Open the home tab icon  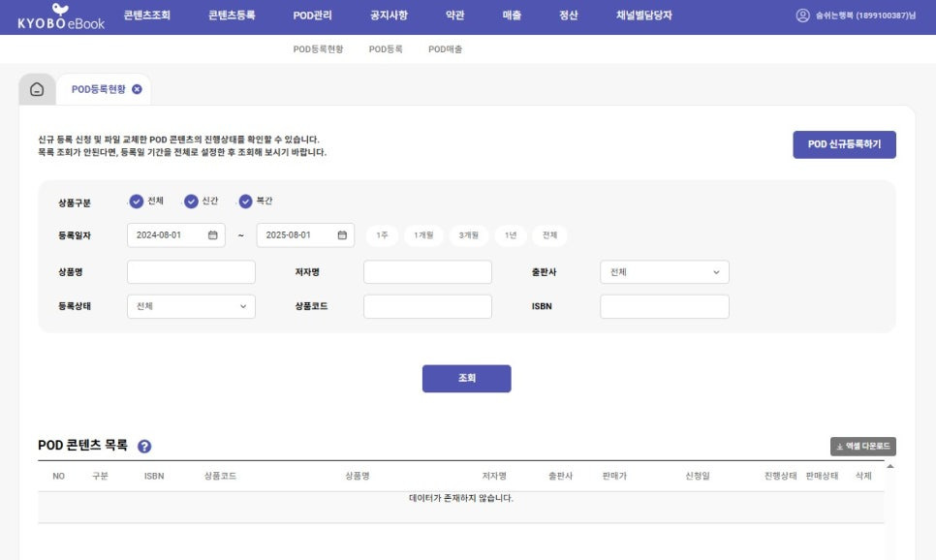pyautogui.click(x=37, y=89)
